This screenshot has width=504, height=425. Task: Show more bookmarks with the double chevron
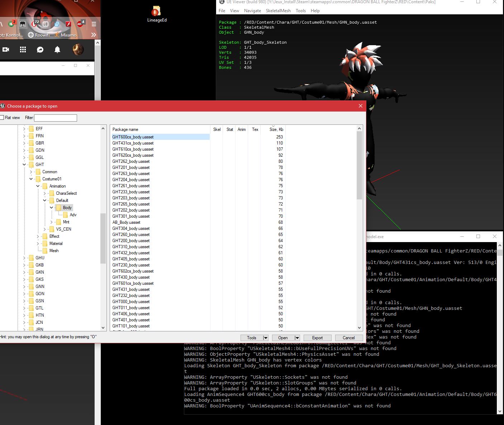94,35
